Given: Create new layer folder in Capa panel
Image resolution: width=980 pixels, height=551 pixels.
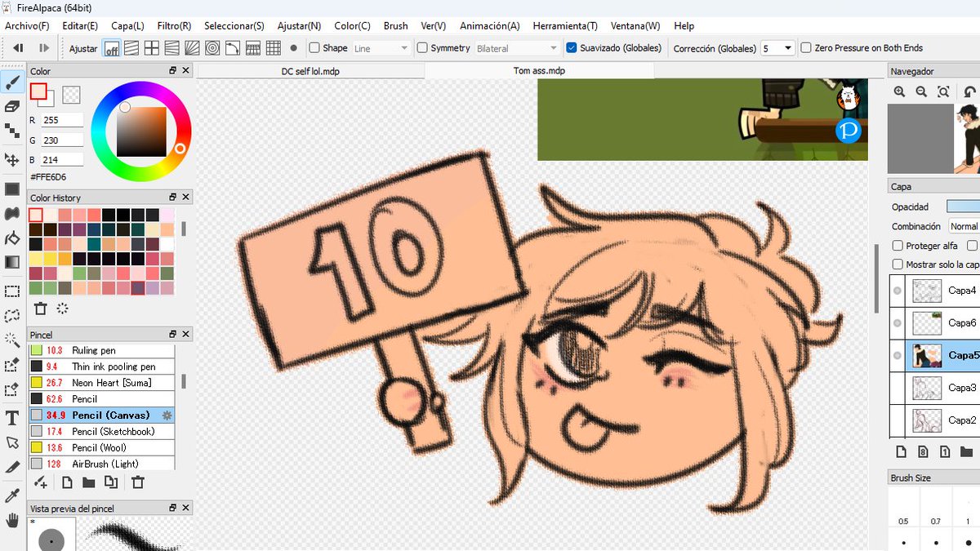Looking at the screenshot, I should [967, 451].
